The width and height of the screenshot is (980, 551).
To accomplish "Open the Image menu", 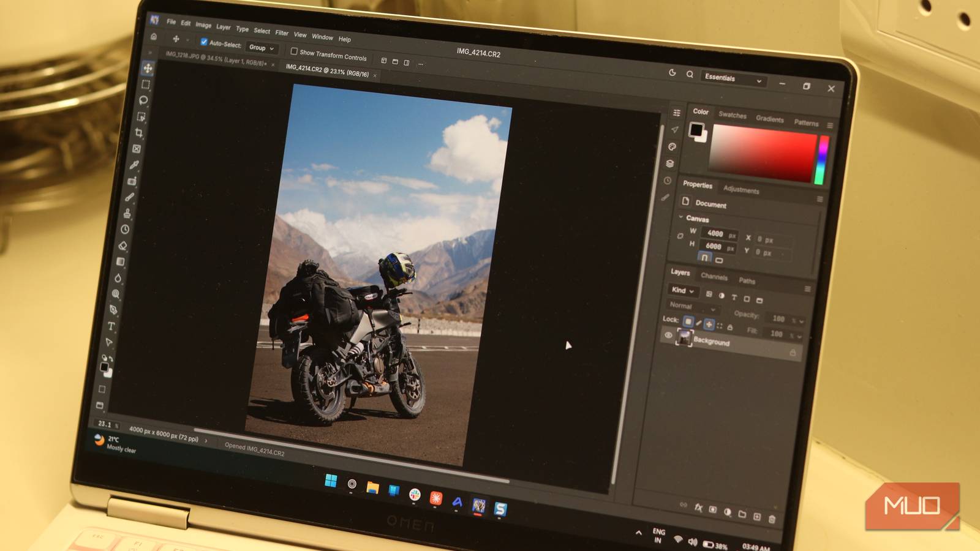I will point(203,25).
